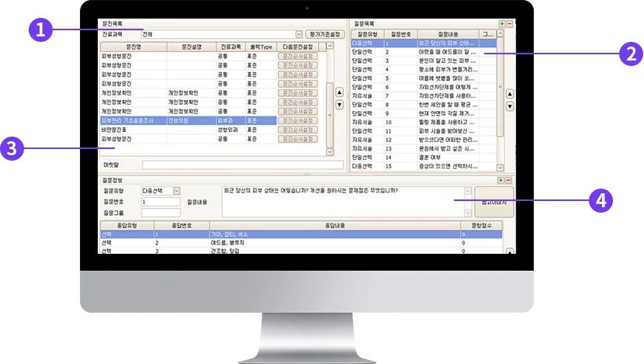Select answer row 2 여드름, 뾰루지
This screenshot has width=644, height=364.
click(301, 243)
